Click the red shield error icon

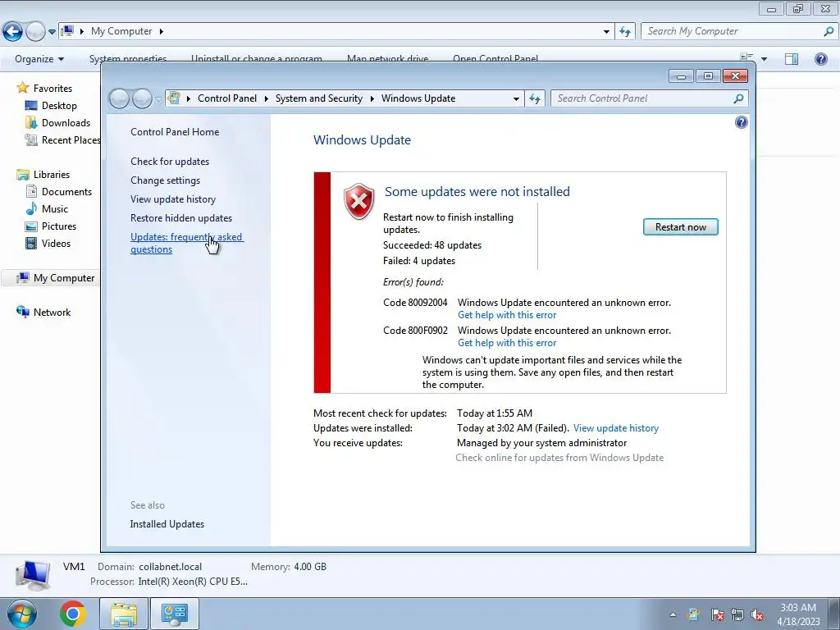(359, 201)
